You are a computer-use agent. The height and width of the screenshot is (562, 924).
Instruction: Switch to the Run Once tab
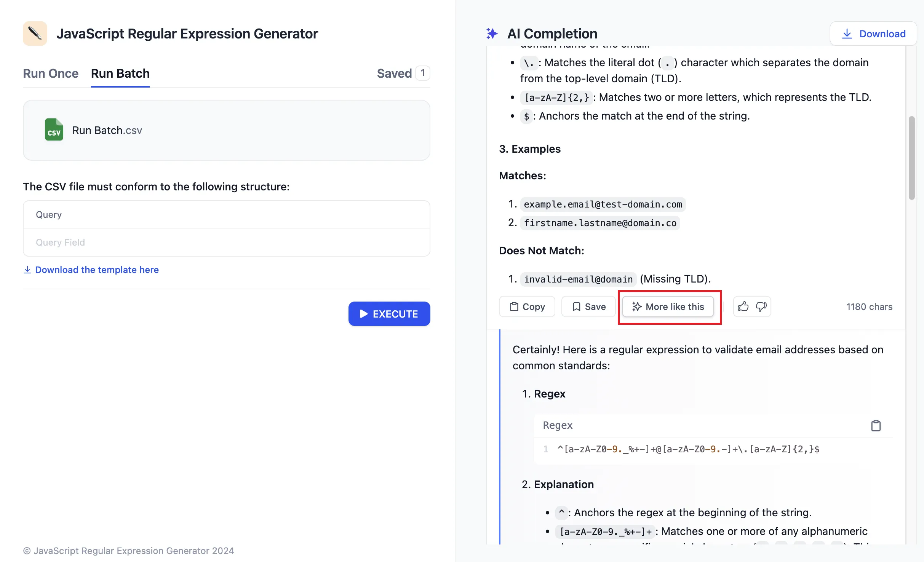coord(51,73)
